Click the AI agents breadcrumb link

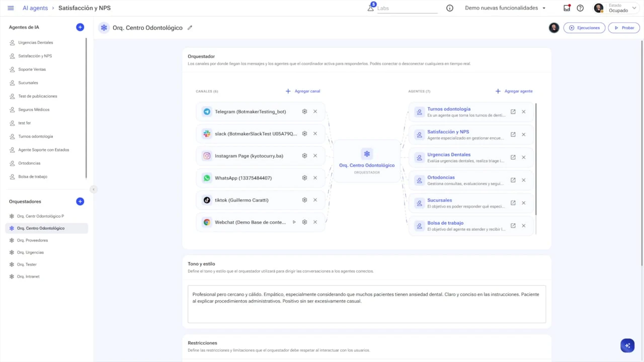35,8
